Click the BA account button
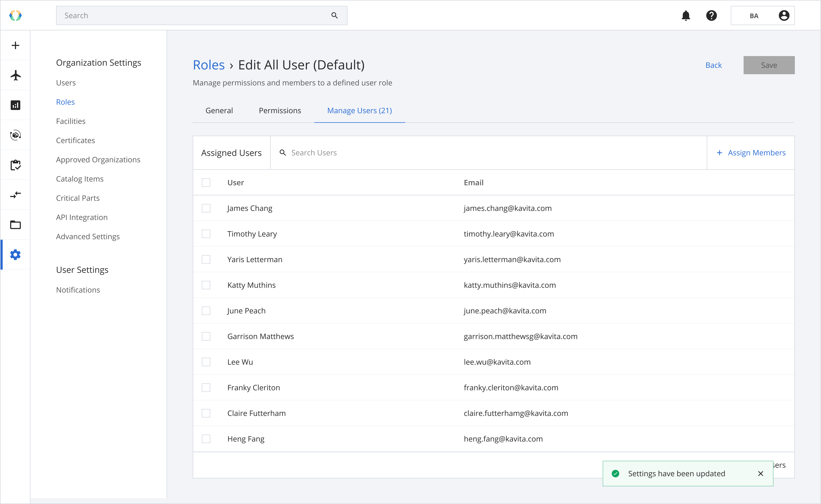This screenshot has width=821, height=504. pyautogui.click(x=763, y=15)
